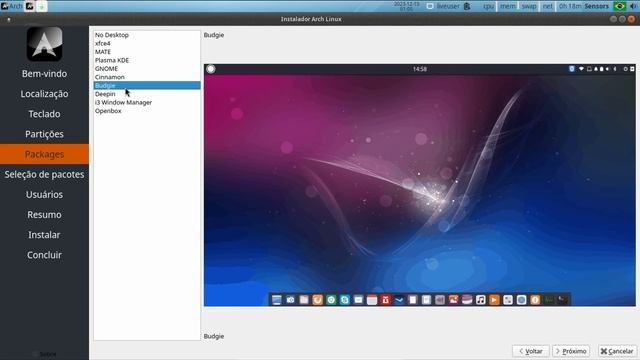Click the uptime 0h 18m indicator
This screenshot has height=360, width=640.
tap(569, 6)
